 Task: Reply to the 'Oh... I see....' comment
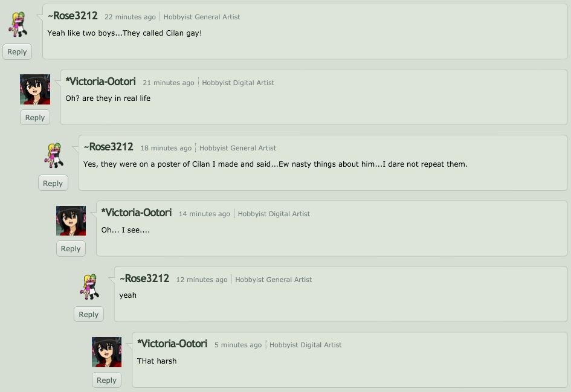pos(71,249)
